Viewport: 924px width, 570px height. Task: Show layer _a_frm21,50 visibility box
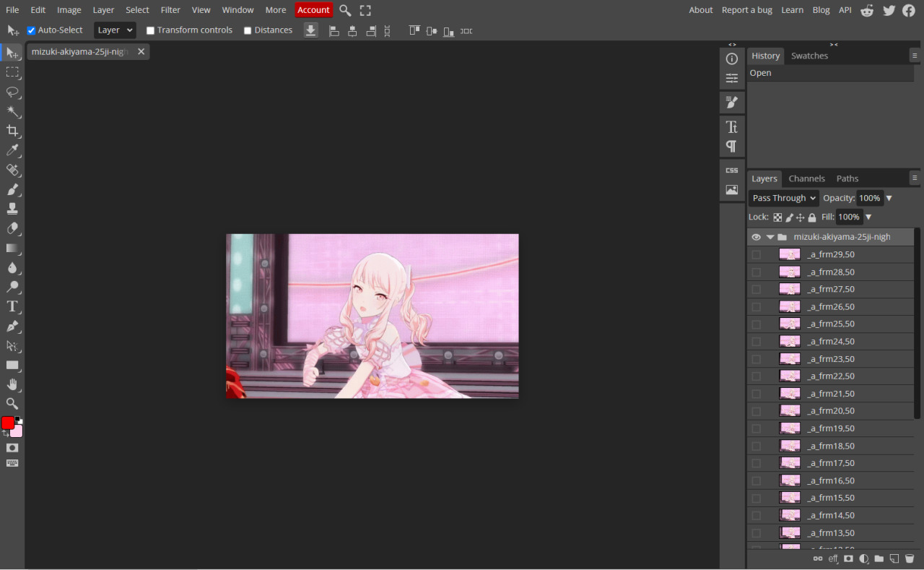coord(756,394)
